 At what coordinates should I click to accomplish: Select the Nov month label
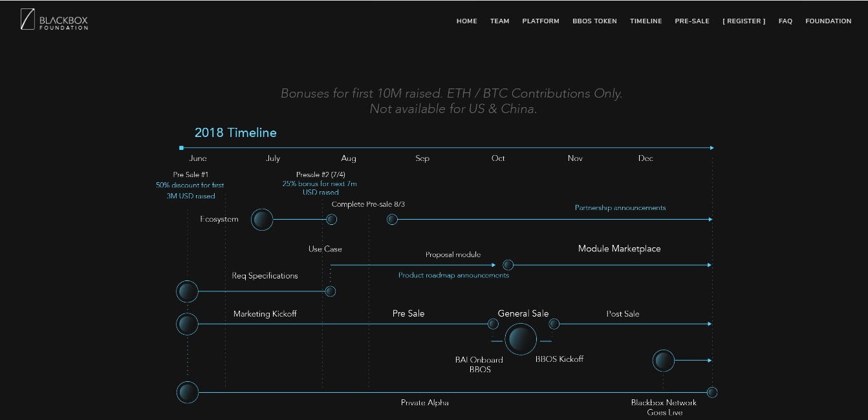click(x=575, y=158)
